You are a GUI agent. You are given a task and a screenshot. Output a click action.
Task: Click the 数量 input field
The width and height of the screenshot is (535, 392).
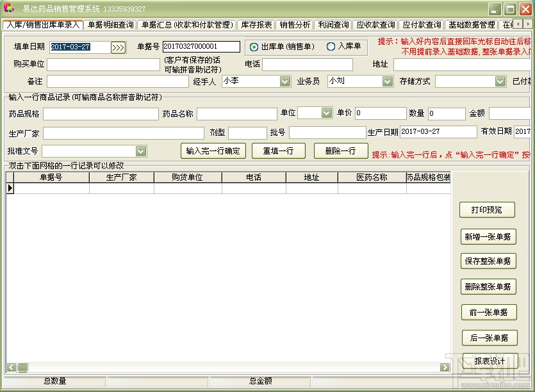click(447, 113)
